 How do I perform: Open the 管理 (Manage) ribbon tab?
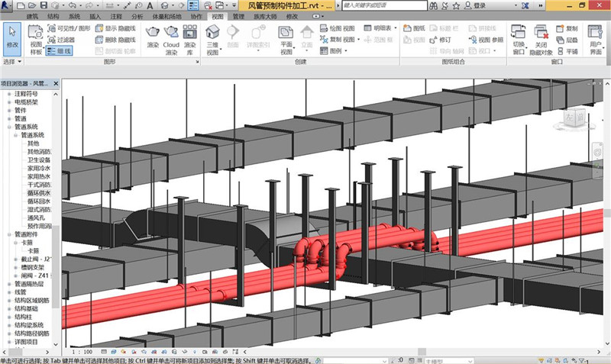[x=239, y=15]
